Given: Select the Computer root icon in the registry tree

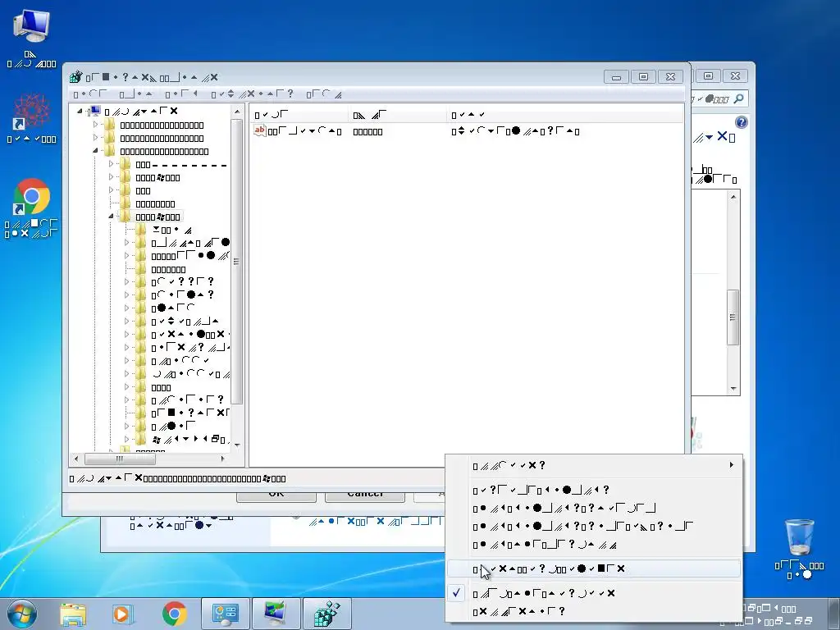Looking at the screenshot, I should click(95, 112).
